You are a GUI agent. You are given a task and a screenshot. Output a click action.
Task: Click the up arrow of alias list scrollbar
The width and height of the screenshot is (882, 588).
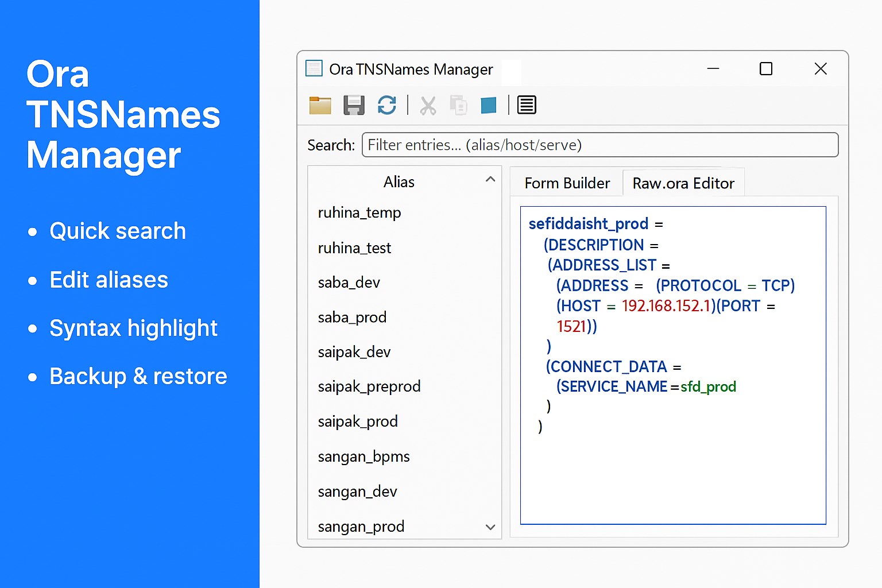click(490, 179)
